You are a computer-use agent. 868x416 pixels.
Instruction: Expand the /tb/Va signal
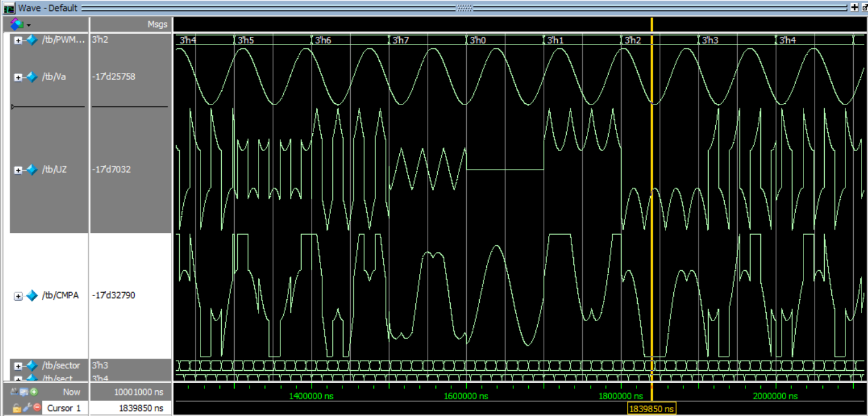pyautogui.click(x=17, y=77)
